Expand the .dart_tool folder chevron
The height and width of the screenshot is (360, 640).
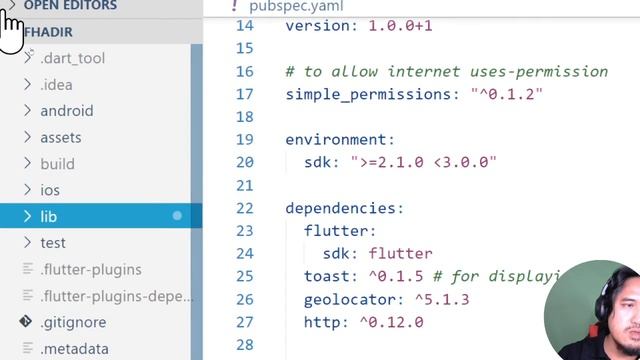coord(27,58)
